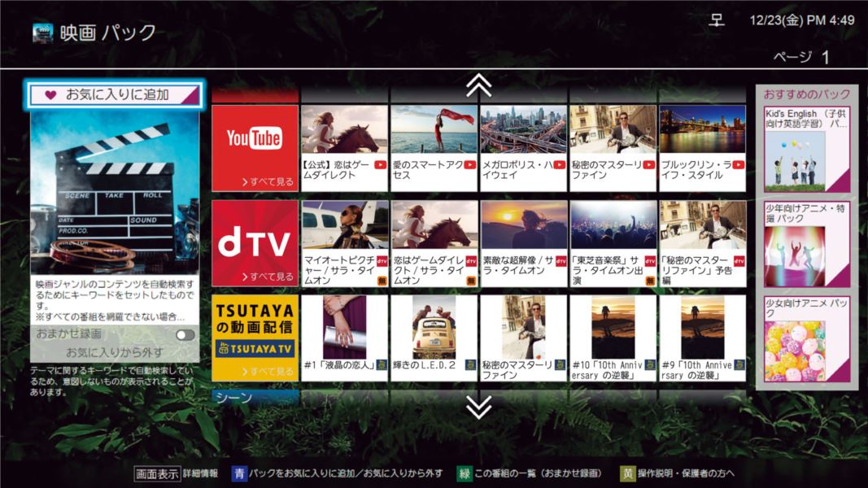Screen dimensions: 868x488
Task: Open TSUTAYA video 秘密のマスターリファイン
Action: (524, 338)
